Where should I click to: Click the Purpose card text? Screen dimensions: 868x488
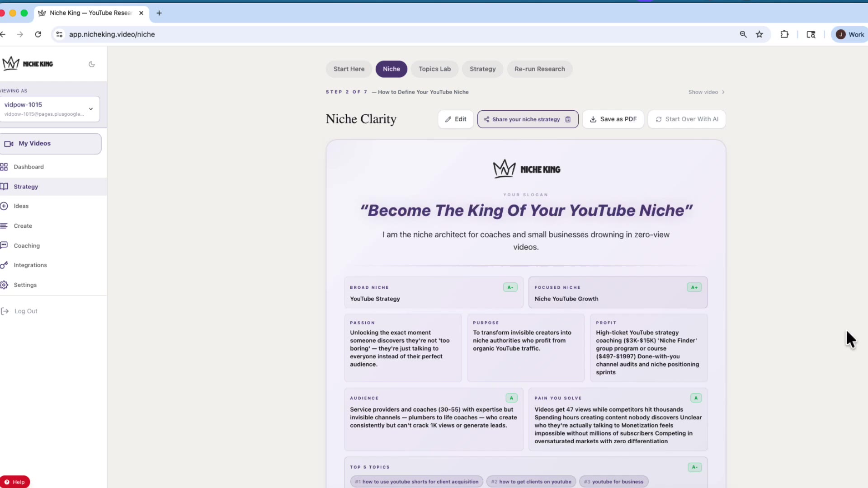(x=522, y=341)
